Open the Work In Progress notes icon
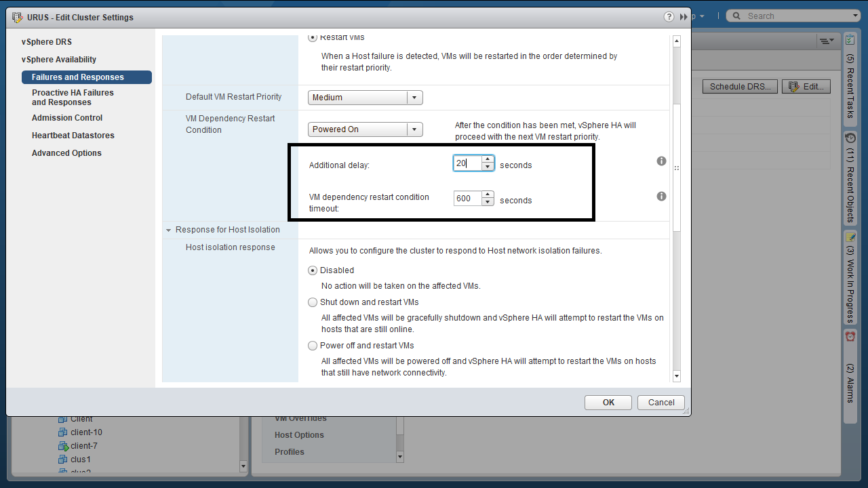Screen dimensions: 868x488 850,237
